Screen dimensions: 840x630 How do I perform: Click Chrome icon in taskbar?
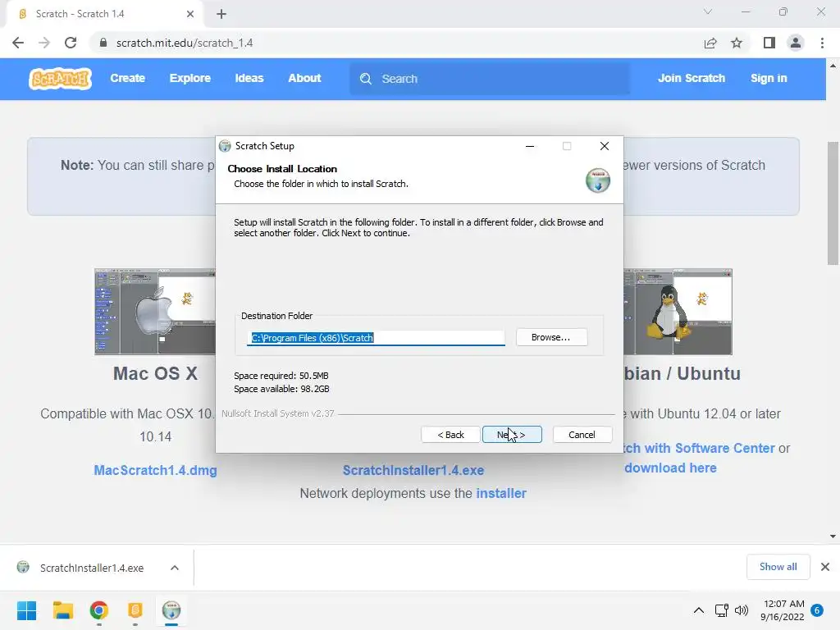(x=99, y=610)
